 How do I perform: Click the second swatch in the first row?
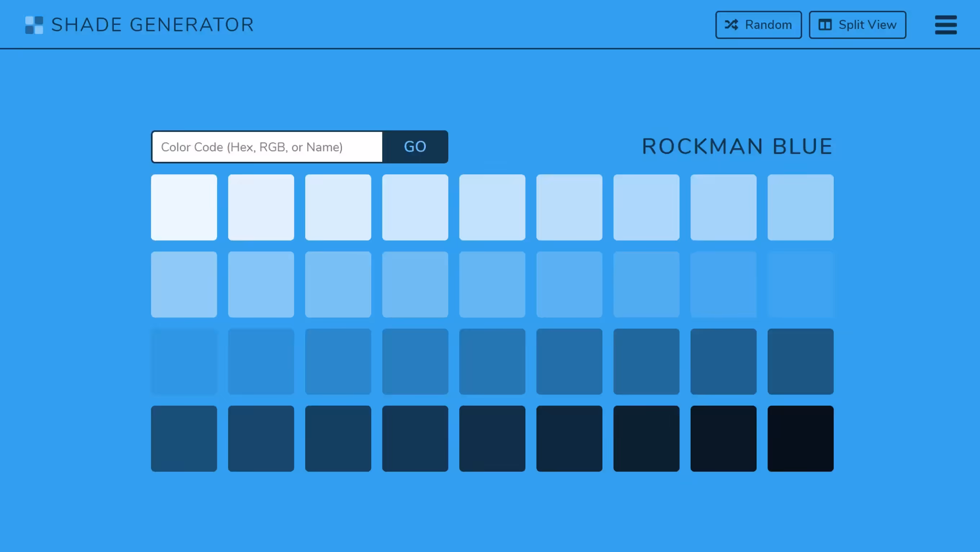point(260,207)
